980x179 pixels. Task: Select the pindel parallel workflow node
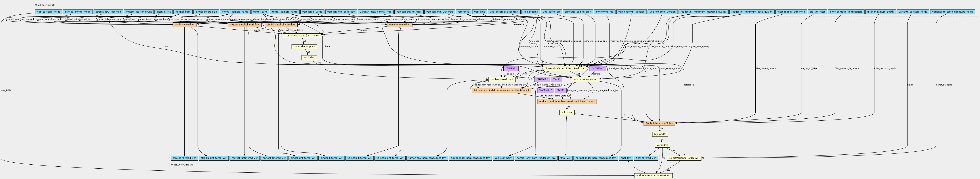(x=281, y=25)
